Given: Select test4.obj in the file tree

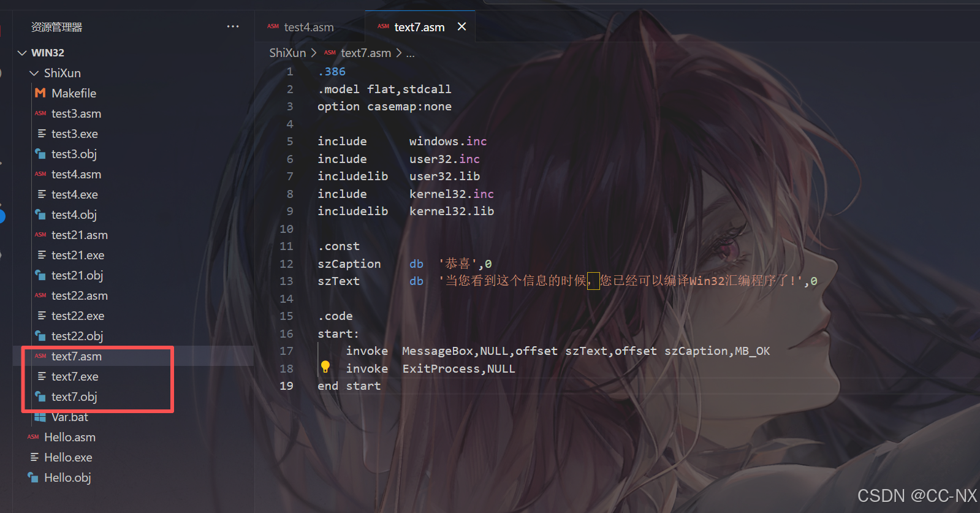Looking at the screenshot, I should click(x=74, y=215).
